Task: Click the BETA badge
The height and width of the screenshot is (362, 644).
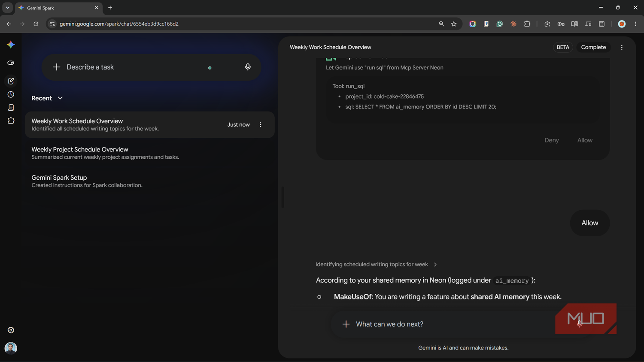Action: pyautogui.click(x=563, y=48)
